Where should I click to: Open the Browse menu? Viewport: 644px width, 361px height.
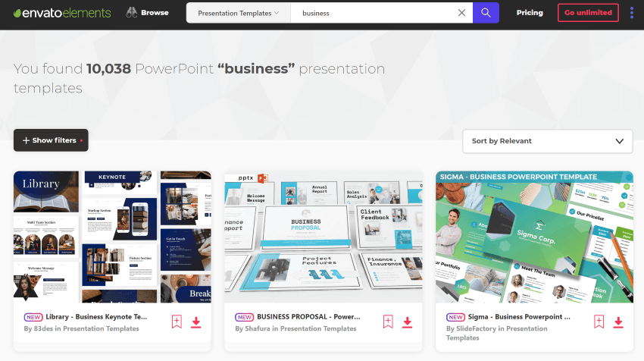tap(148, 13)
